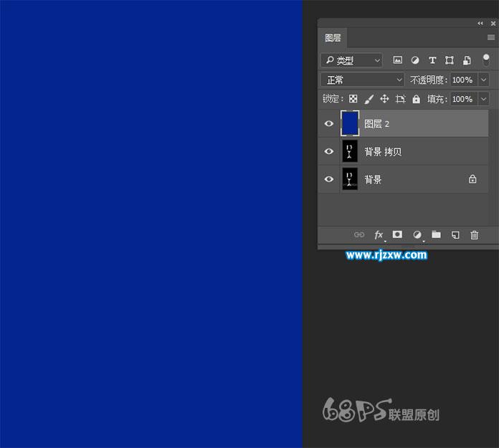This screenshot has height=448, width=499.
Task: Lock image pixels brush icon
Action: 369,99
